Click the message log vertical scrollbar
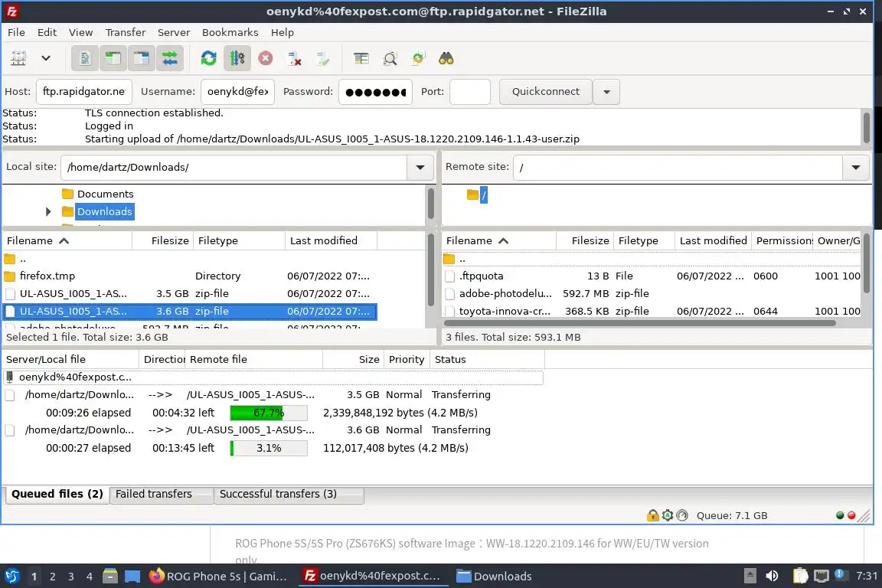The width and height of the screenshot is (882, 588). pyautogui.click(x=866, y=128)
